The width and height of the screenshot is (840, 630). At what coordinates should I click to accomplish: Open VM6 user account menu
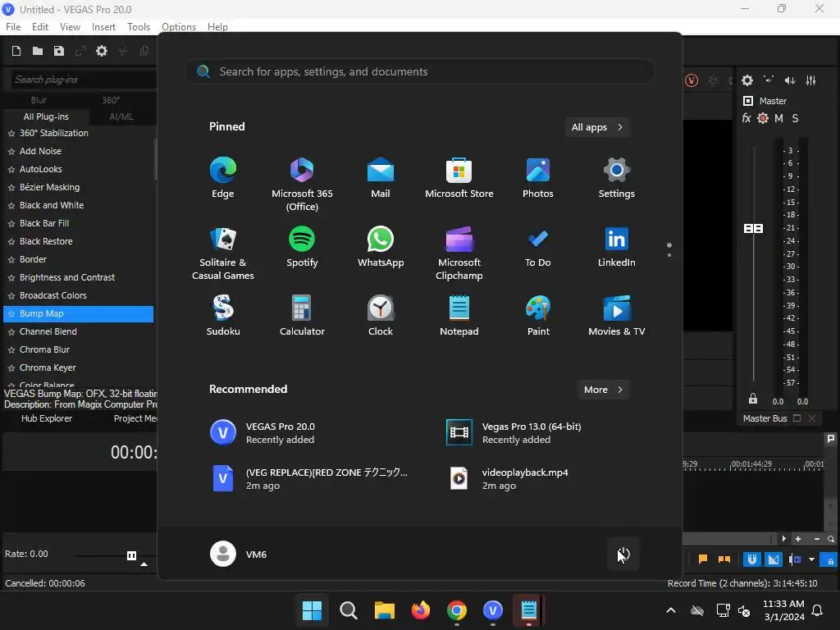pyautogui.click(x=239, y=554)
